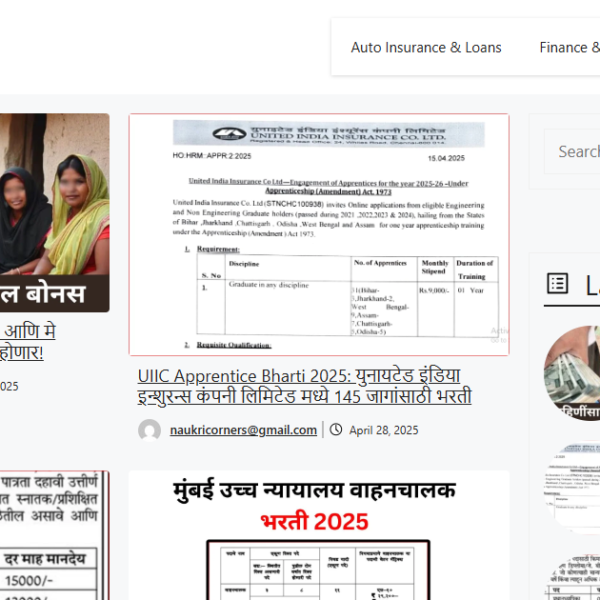The width and height of the screenshot is (600, 600).
Task: Open the United India Insurance notification thumbnail
Action: [319, 235]
